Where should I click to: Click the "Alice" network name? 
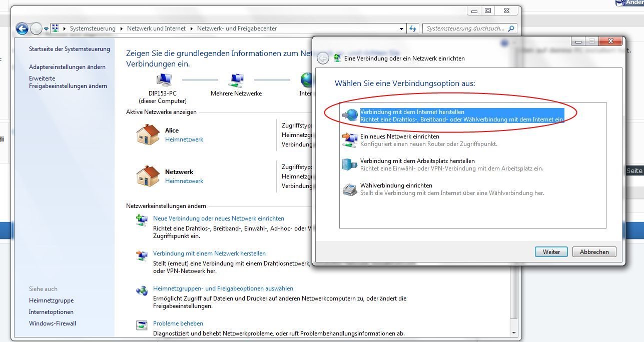coord(172,130)
